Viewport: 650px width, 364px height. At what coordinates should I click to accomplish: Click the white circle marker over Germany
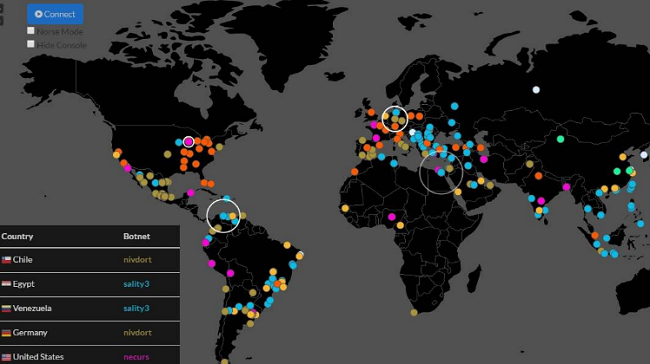395,119
